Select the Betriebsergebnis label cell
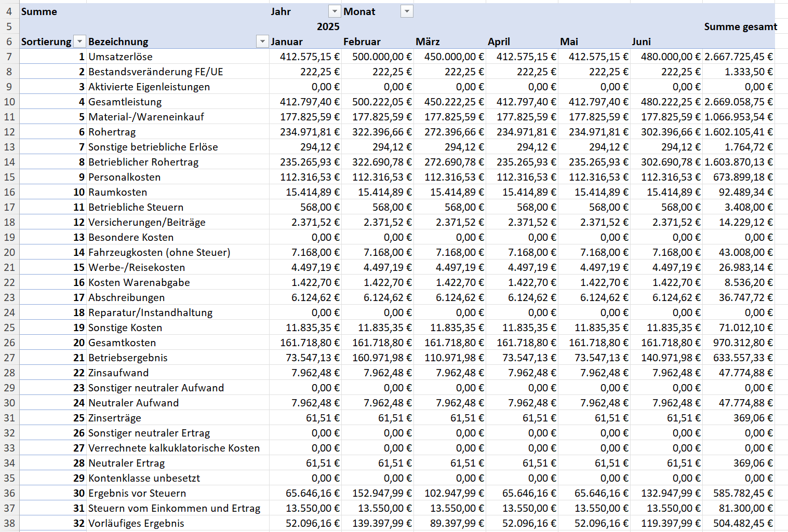 (128, 358)
